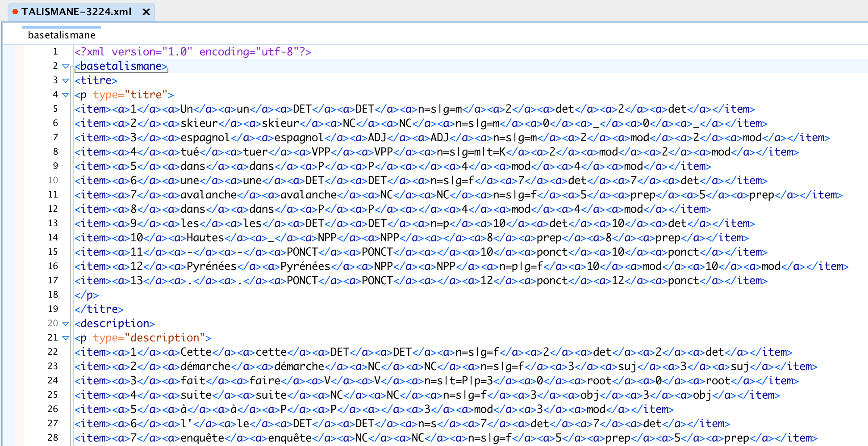Click line number 10 in the gutter

[53, 181]
